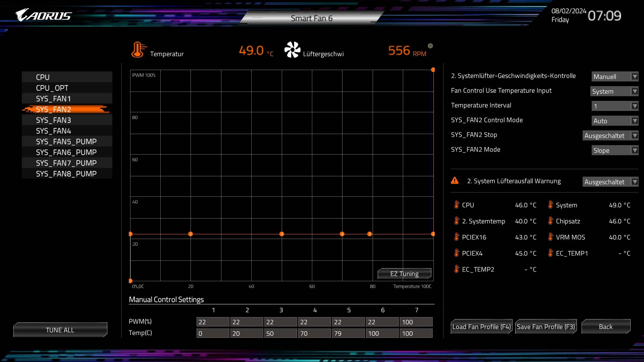The width and height of the screenshot is (644, 362).
Task: Click the AORUS logo in top corner
Action: click(x=43, y=15)
